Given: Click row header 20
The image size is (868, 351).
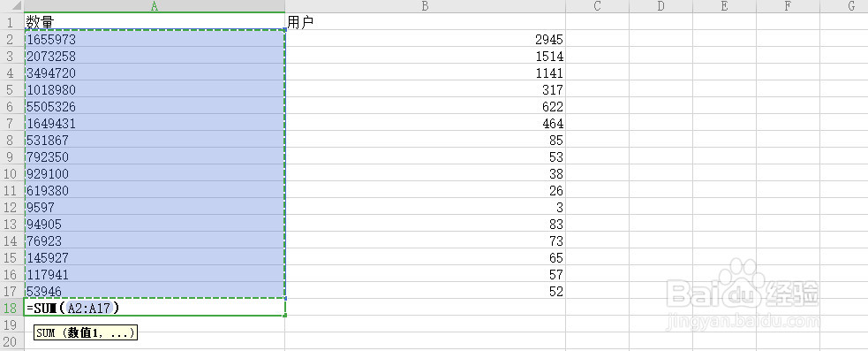Looking at the screenshot, I should pyautogui.click(x=11, y=341).
